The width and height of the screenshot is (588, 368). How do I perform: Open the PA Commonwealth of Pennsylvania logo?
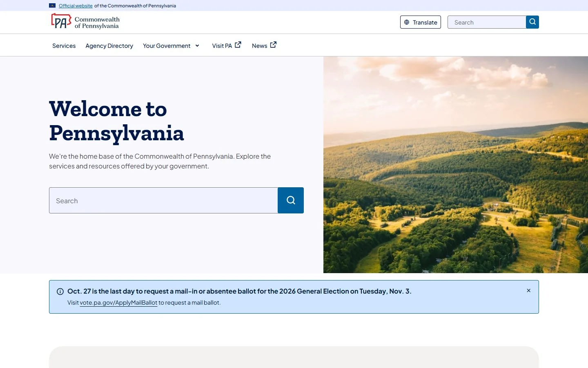click(85, 22)
